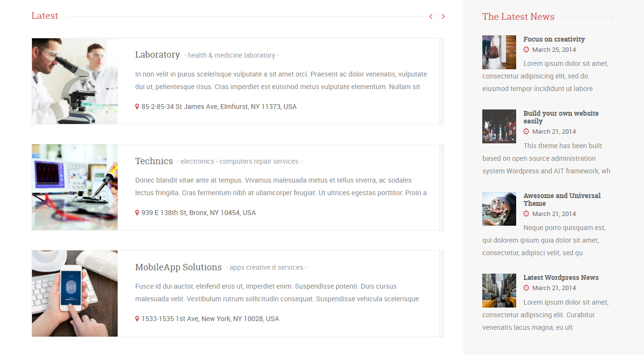Click clock icon under Awesome and Universal Theme
The image size is (644, 355).
point(526,214)
